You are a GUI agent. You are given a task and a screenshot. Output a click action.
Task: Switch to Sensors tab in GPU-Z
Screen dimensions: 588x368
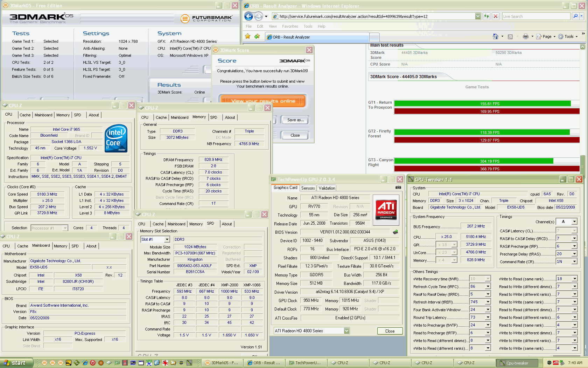tap(308, 188)
